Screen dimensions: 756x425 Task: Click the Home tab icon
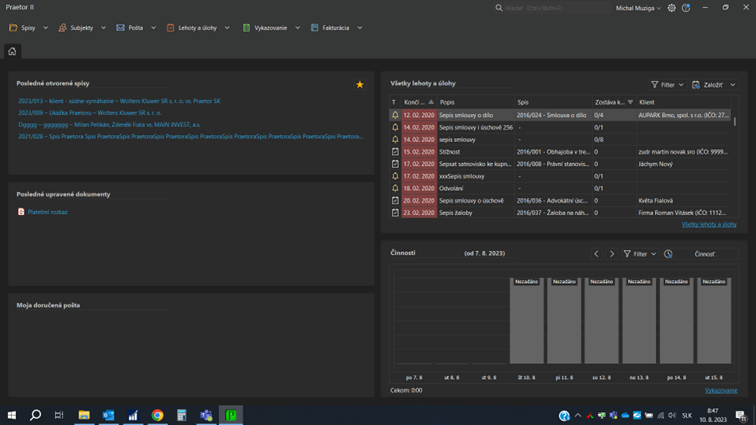12,51
